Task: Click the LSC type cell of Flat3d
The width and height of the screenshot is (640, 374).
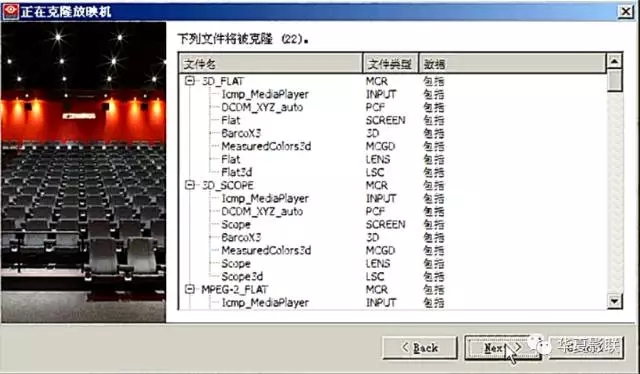Action: pyautogui.click(x=375, y=172)
